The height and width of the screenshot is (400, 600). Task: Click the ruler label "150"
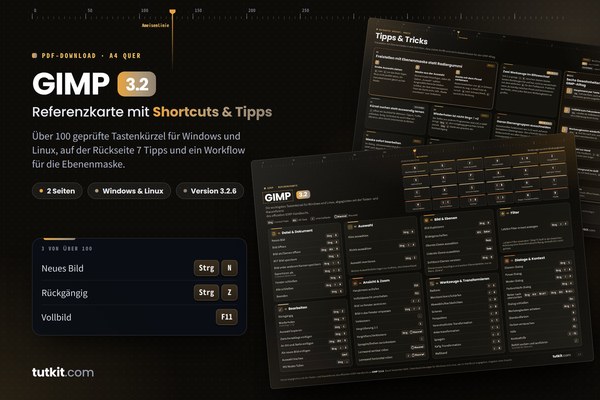coord(198,10)
